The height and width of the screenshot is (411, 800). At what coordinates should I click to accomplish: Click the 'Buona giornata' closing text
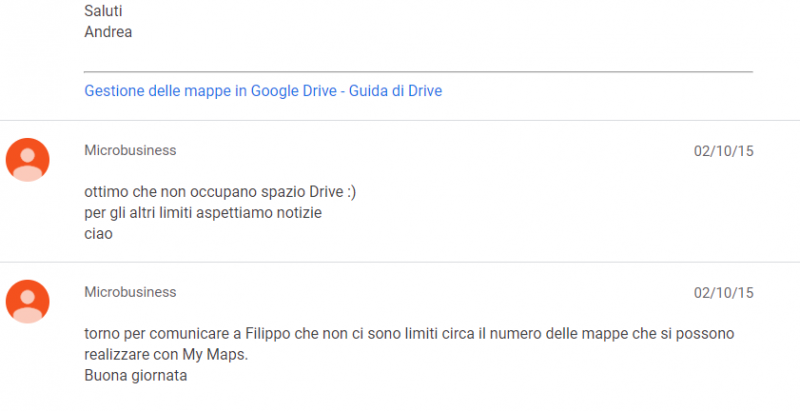pos(136,376)
